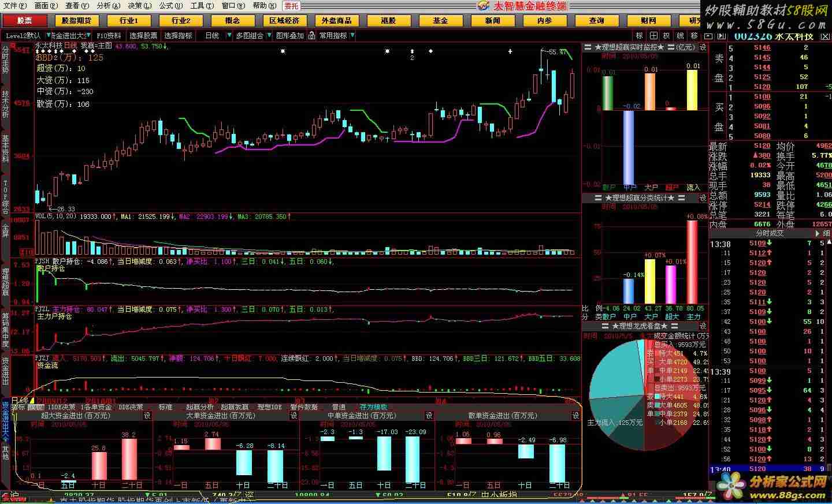832x504 pixels.
Task: Switch to the 普通 indicator tab
Action: point(339,407)
